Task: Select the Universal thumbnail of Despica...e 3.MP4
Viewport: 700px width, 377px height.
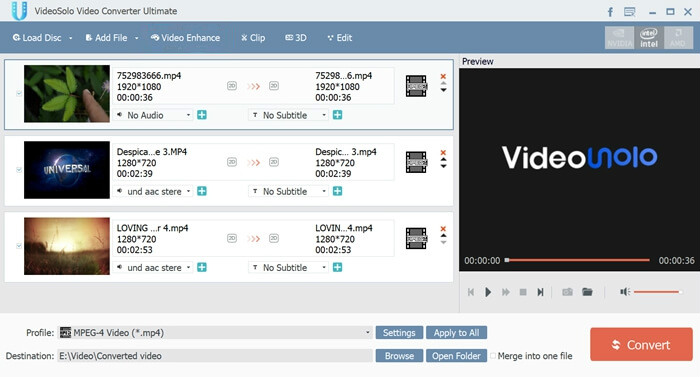Action: [67, 170]
